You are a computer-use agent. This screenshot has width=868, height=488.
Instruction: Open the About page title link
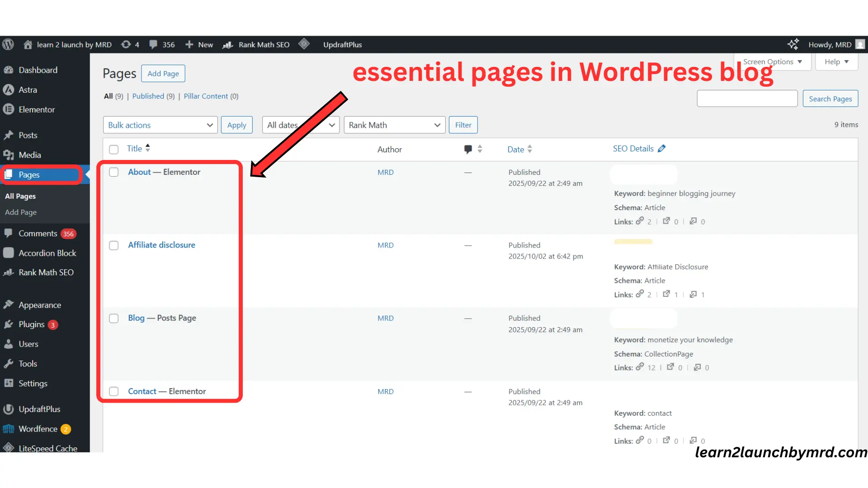[x=139, y=172]
